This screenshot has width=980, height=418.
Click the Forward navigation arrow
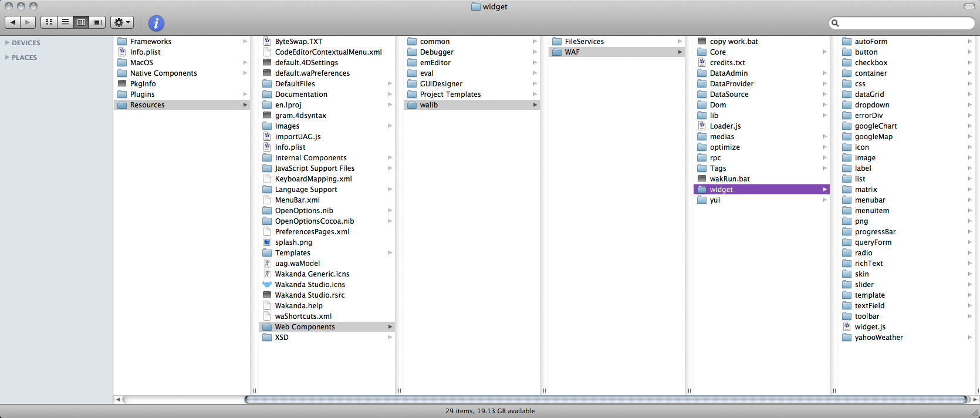pyautogui.click(x=28, y=22)
